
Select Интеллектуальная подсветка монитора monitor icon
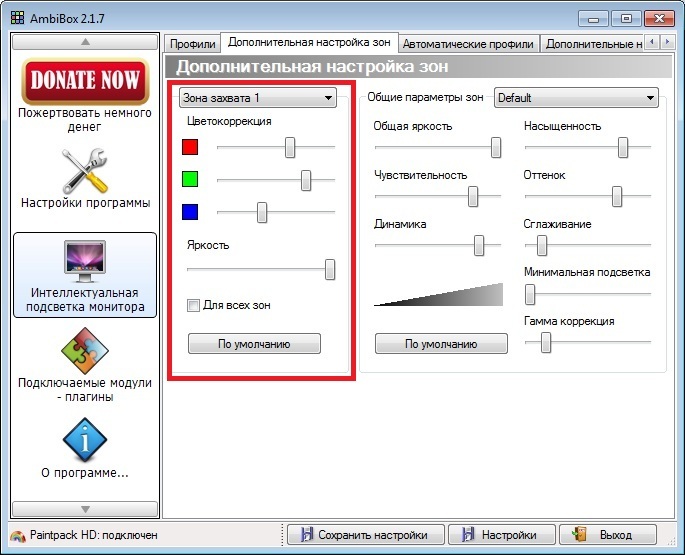[x=85, y=261]
